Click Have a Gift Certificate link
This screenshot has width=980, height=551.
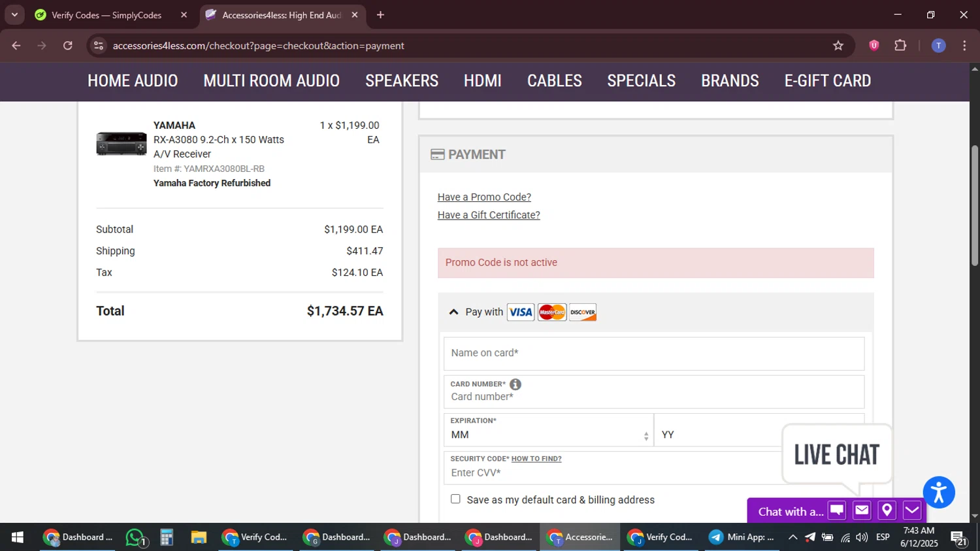pos(489,215)
